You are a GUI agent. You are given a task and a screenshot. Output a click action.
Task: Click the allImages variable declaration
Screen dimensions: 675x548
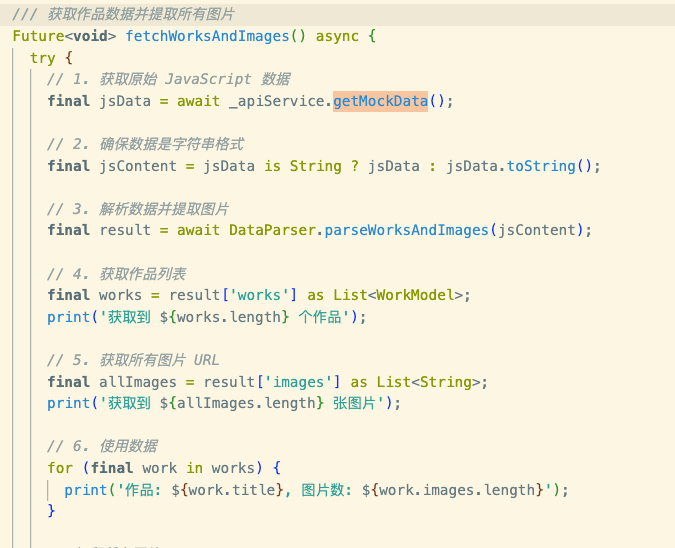tap(138, 382)
